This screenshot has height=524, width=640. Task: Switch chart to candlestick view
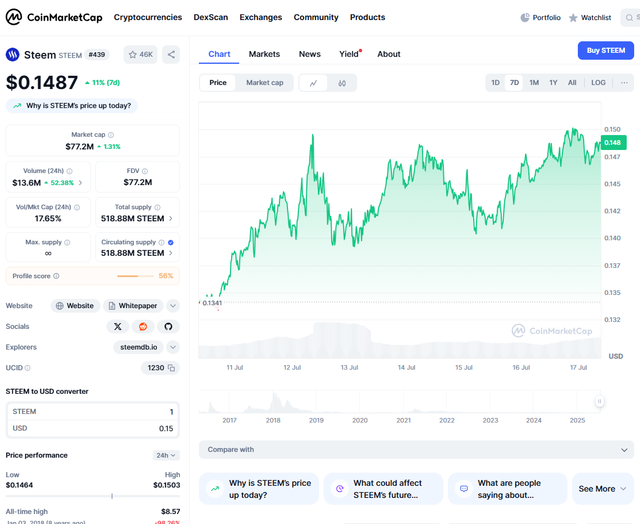[342, 83]
